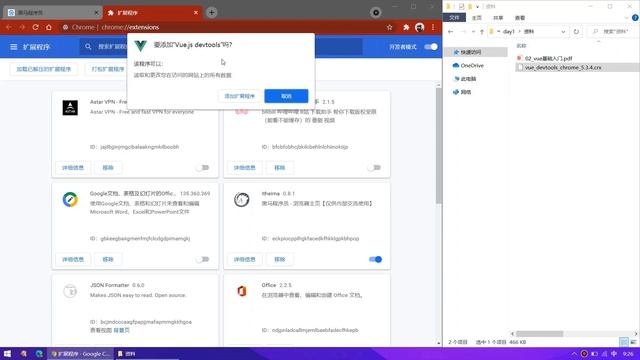Open the File tab in File Explorer
This screenshot has width=640, height=360.
[x=454, y=18]
